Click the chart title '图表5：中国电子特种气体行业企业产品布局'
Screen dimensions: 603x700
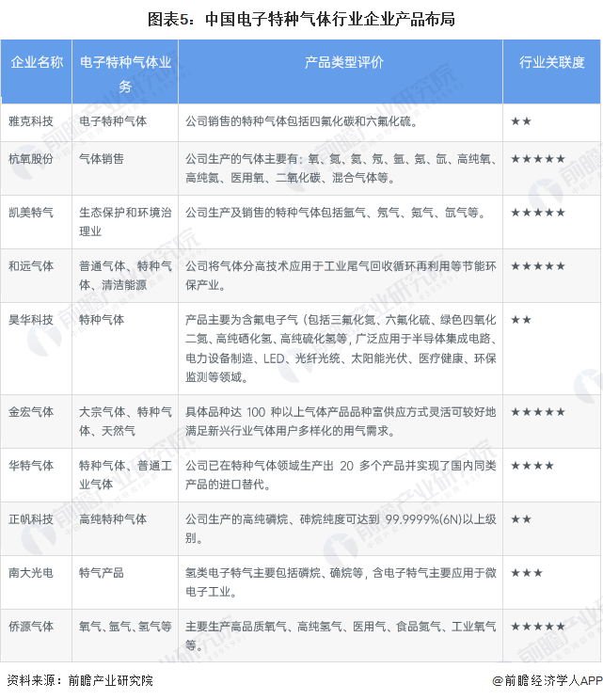click(301, 19)
